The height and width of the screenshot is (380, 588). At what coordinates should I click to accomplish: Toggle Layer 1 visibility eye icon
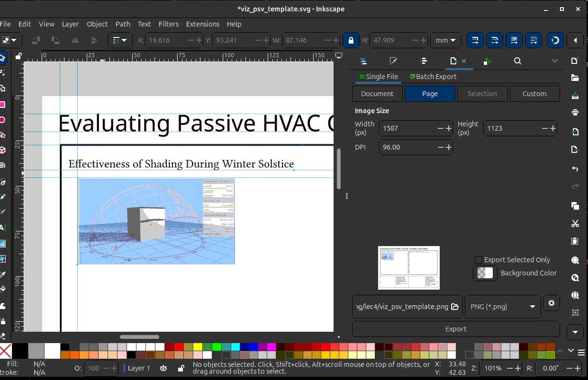pyautogui.click(x=163, y=368)
